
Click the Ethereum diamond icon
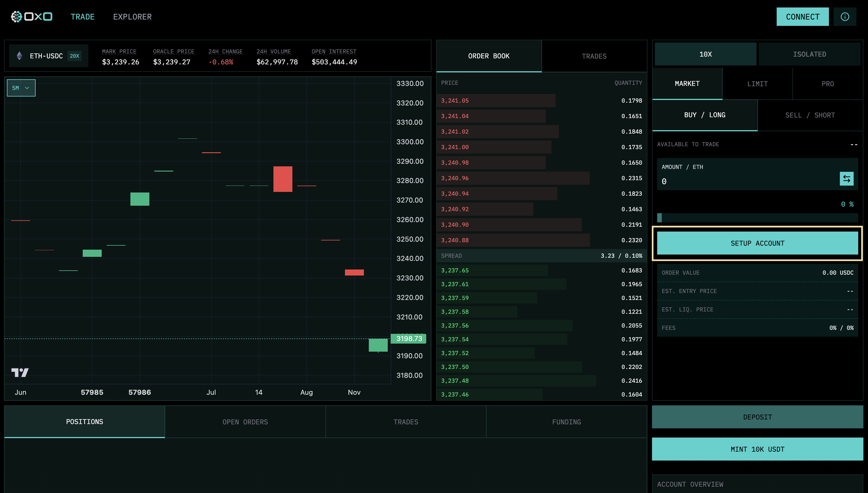pyautogui.click(x=20, y=56)
